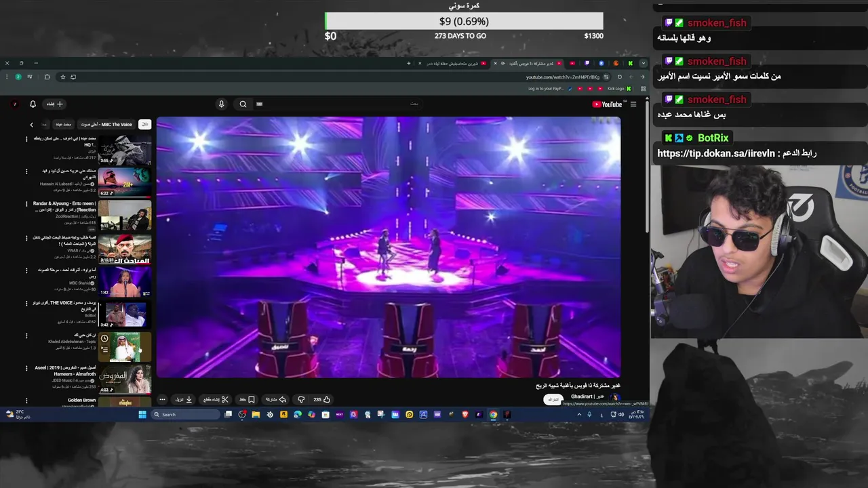Image resolution: width=868 pixels, height=488 pixels.
Task: Open a new Chrome tab
Action: pyautogui.click(x=409, y=63)
